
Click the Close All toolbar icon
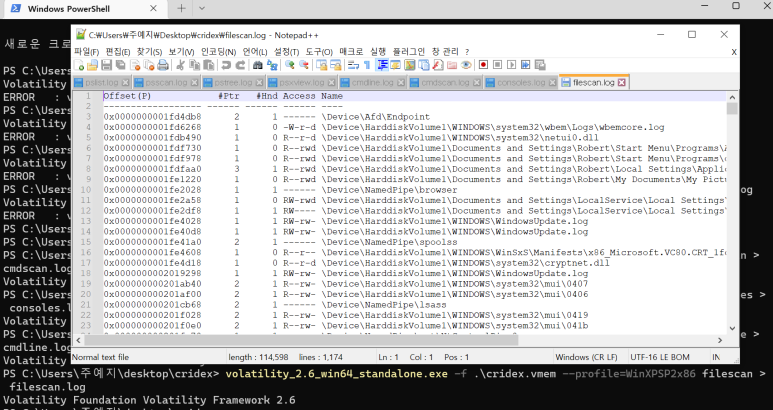[x=149, y=65]
